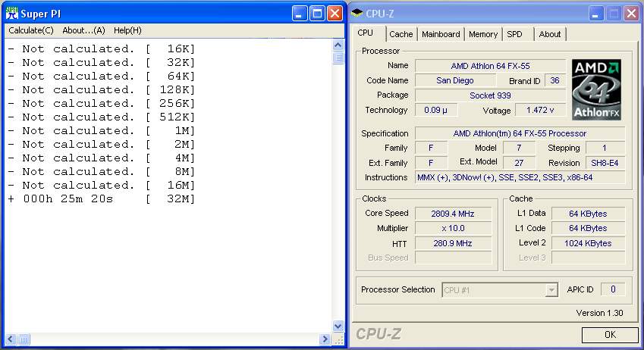The width and height of the screenshot is (644, 350).
Task: Click the Core Speed value 2809.4 MHz
Action: [453, 214]
